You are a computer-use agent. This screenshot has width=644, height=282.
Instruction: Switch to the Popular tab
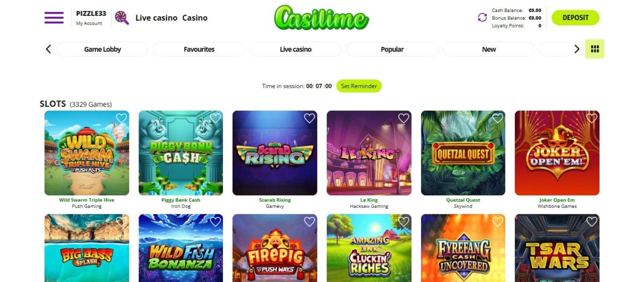point(392,49)
